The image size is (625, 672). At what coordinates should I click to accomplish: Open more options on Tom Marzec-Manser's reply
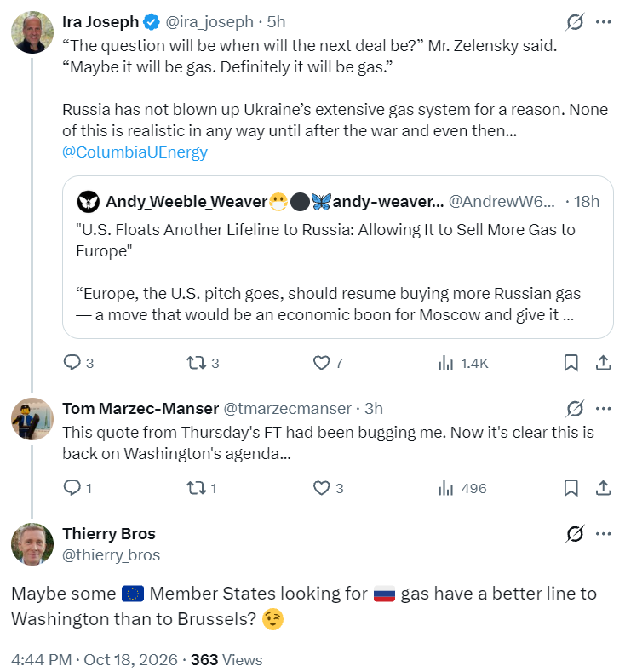point(603,409)
